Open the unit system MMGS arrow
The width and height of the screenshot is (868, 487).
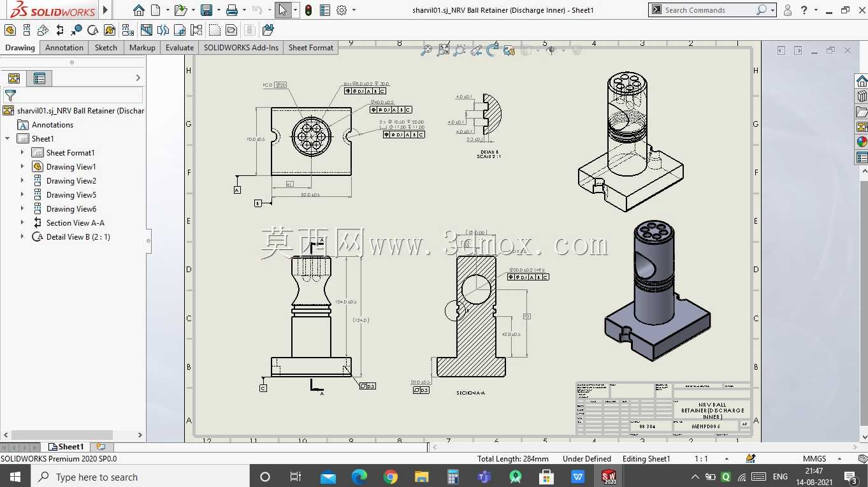[840, 459]
